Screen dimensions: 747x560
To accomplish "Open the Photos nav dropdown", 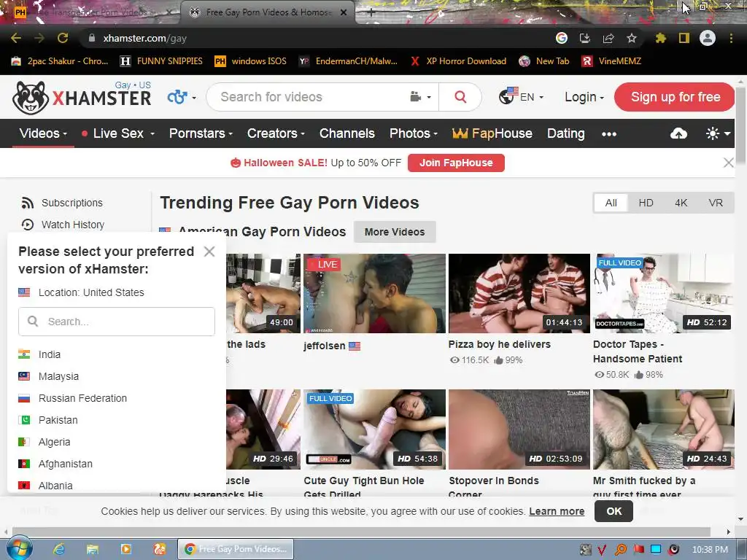I will (413, 133).
